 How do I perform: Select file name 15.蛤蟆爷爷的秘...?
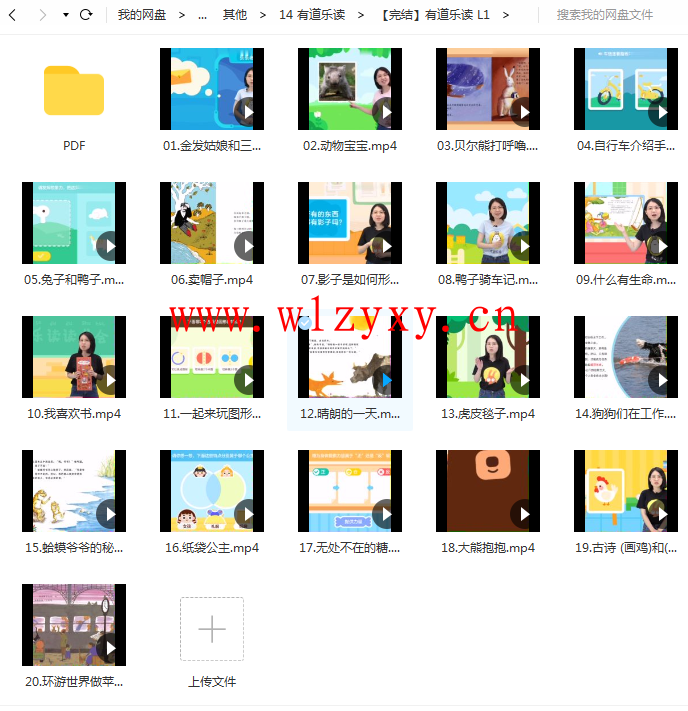[x=74, y=548]
